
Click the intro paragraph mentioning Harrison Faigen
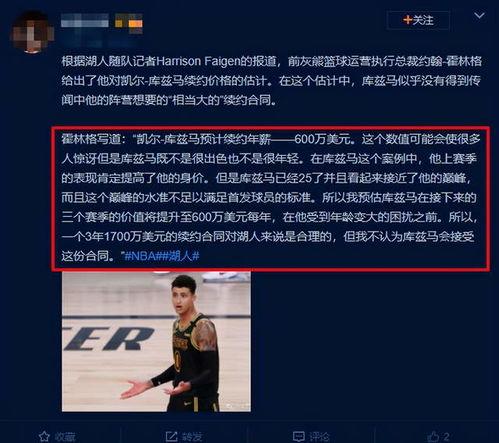[x=272, y=80]
